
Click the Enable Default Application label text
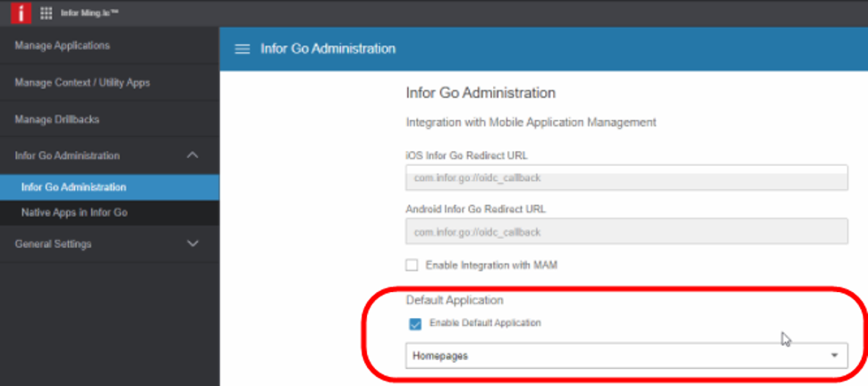point(485,323)
